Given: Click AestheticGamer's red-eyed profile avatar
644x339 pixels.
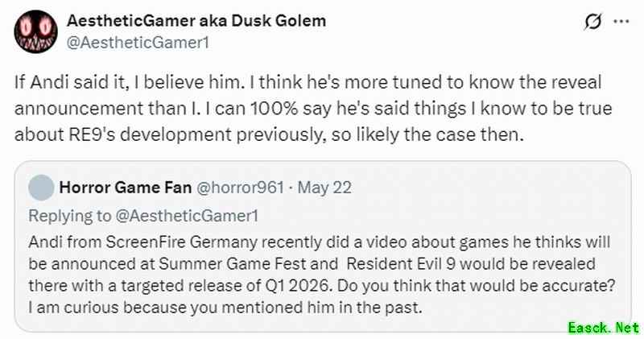Looking at the screenshot, I should tap(35, 32).
